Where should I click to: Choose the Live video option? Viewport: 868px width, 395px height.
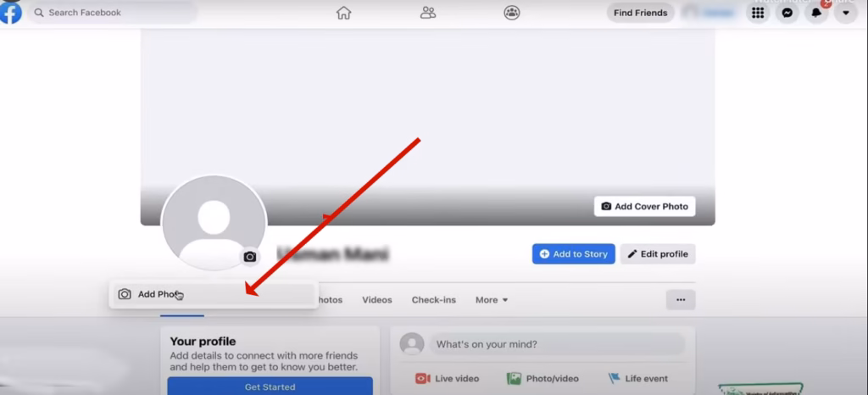point(448,378)
